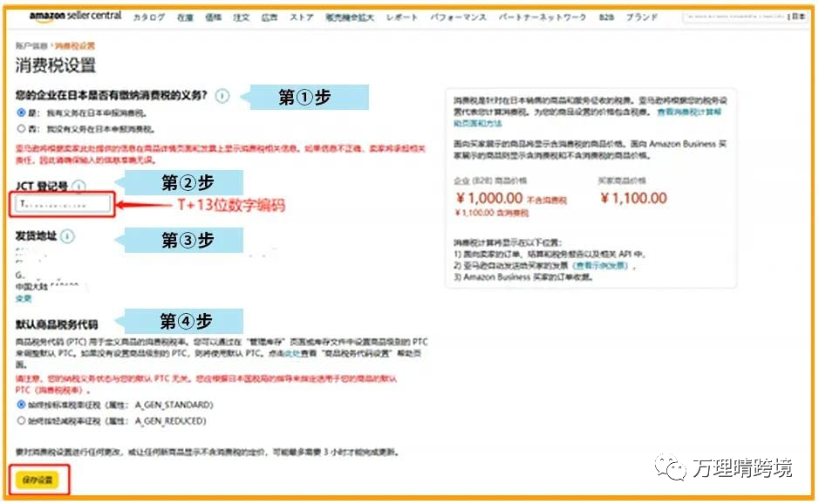The width and height of the screenshot is (819, 504).
Task: Open the 広告 menu
Action: (270, 17)
